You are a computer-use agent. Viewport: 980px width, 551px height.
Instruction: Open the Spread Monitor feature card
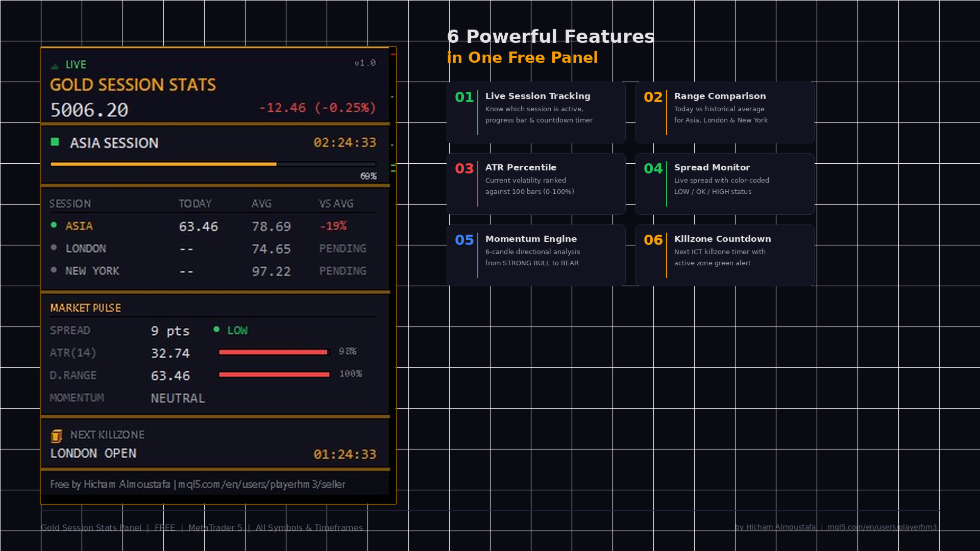pyautogui.click(x=725, y=184)
